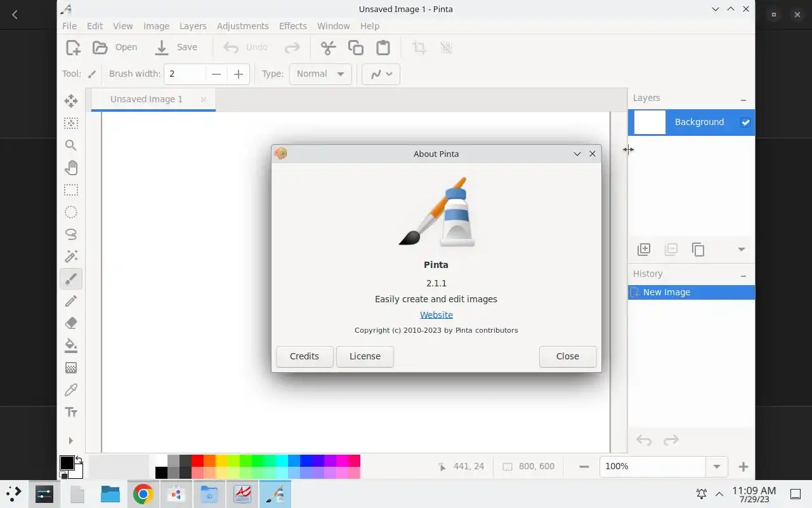Open the zoom level dropdown arrow
Viewport: 812px width, 508px height.
(x=717, y=467)
